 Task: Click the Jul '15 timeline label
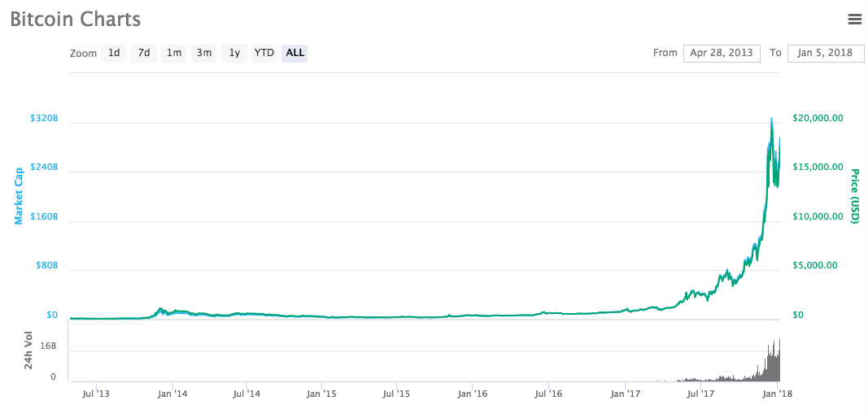pyautogui.click(x=396, y=394)
